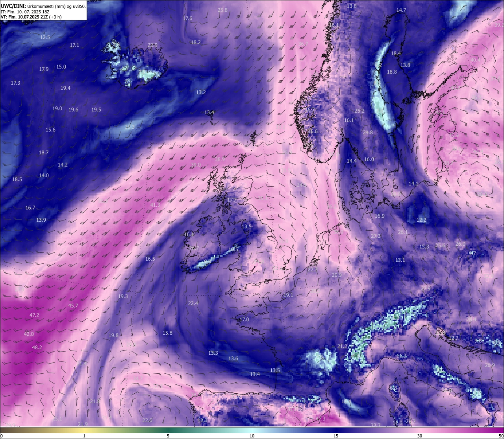The height and width of the screenshot is (439, 504).
Task: Select the 48.2 value label
Action: [x=37, y=347]
